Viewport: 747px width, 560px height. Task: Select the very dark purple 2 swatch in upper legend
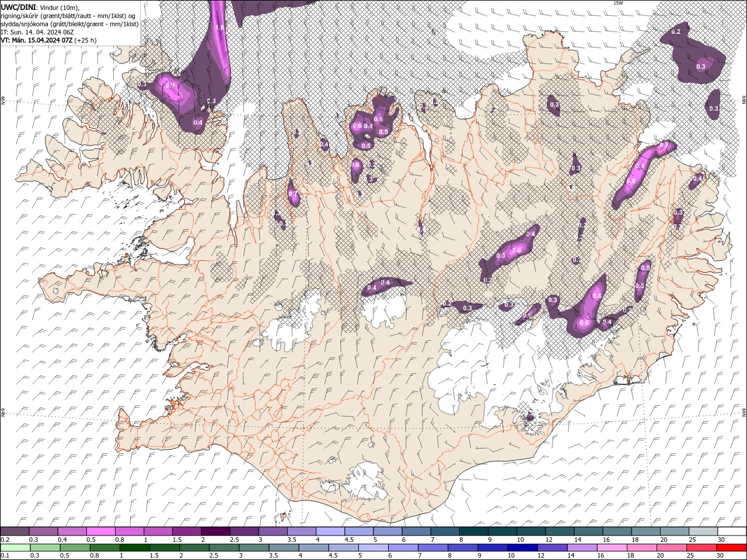click(215, 531)
